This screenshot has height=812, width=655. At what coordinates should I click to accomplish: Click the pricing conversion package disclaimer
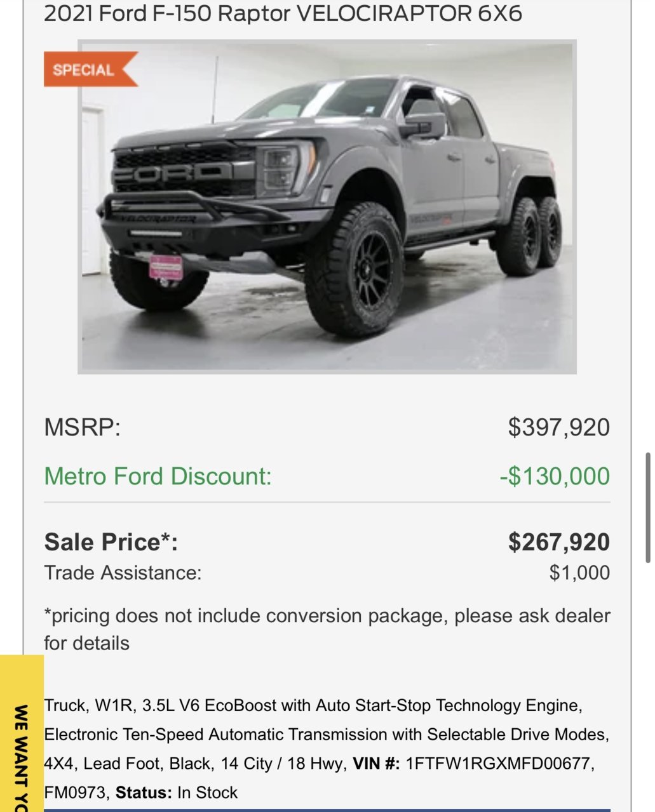pyautogui.click(x=327, y=629)
